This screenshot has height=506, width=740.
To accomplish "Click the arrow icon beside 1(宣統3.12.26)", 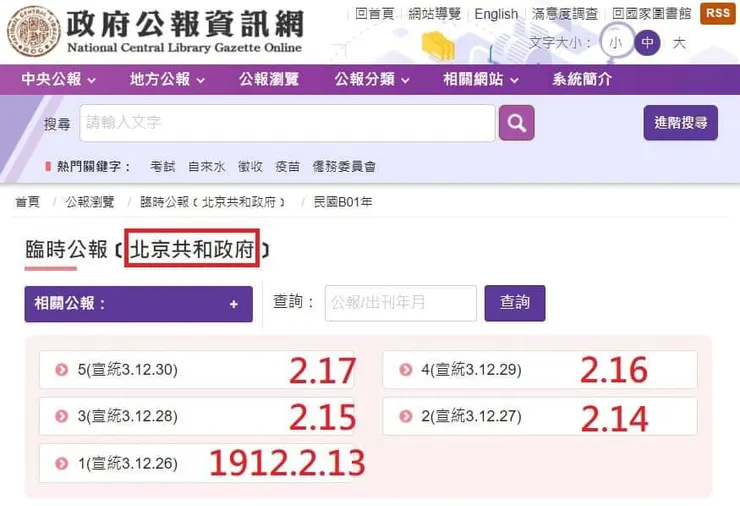I will 62,464.
